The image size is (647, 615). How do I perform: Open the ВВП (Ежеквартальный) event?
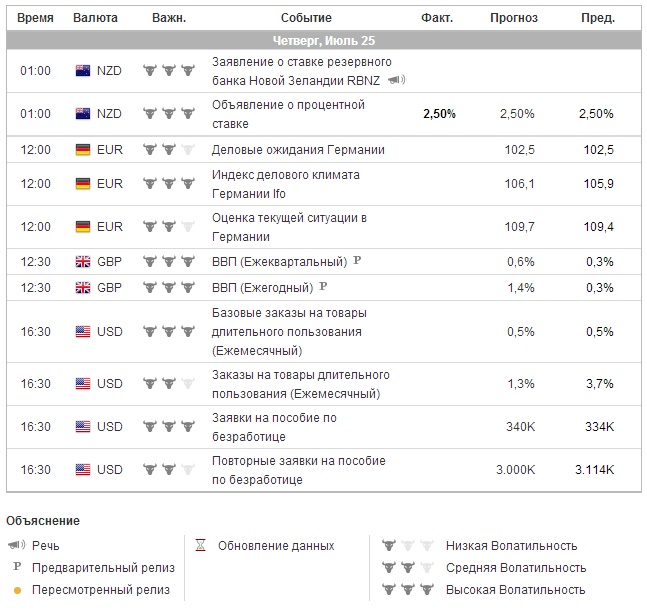(279, 262)
